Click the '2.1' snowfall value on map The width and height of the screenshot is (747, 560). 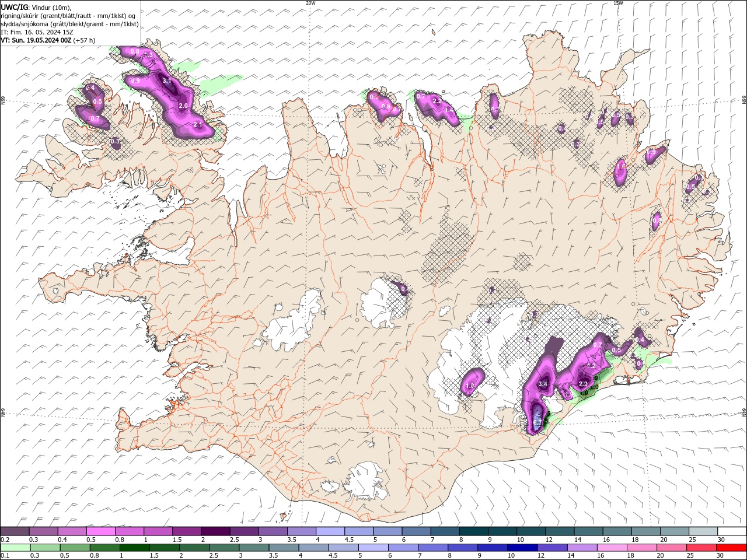197,125
